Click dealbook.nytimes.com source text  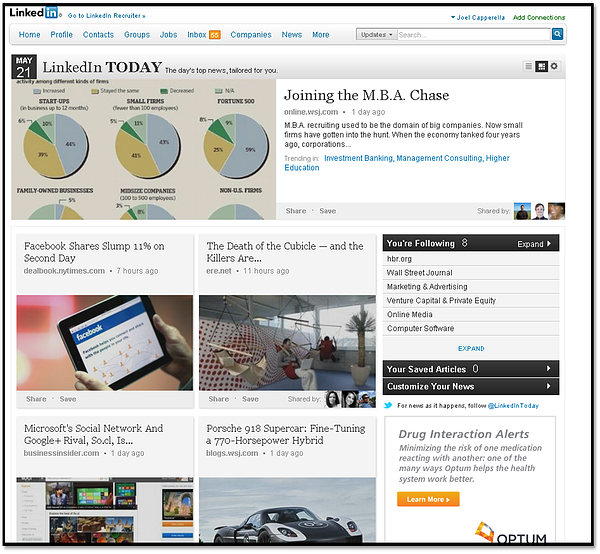(x=64, y=271)
